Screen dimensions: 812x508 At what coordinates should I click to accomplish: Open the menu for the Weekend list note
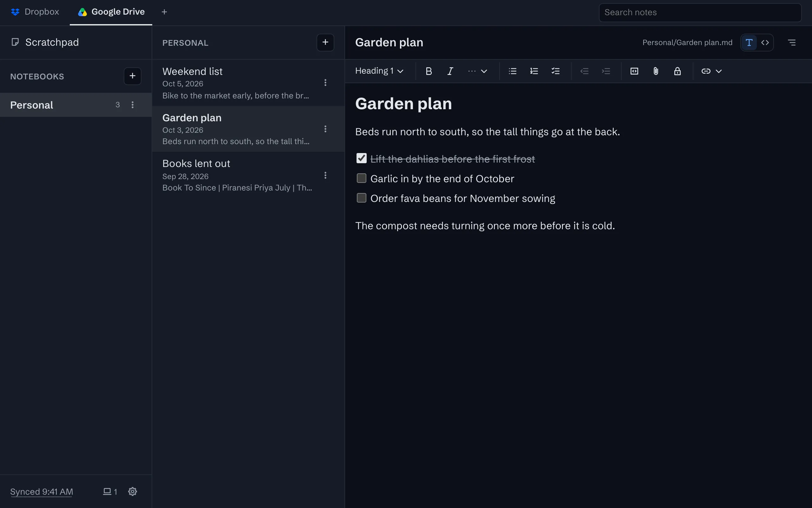325,83
